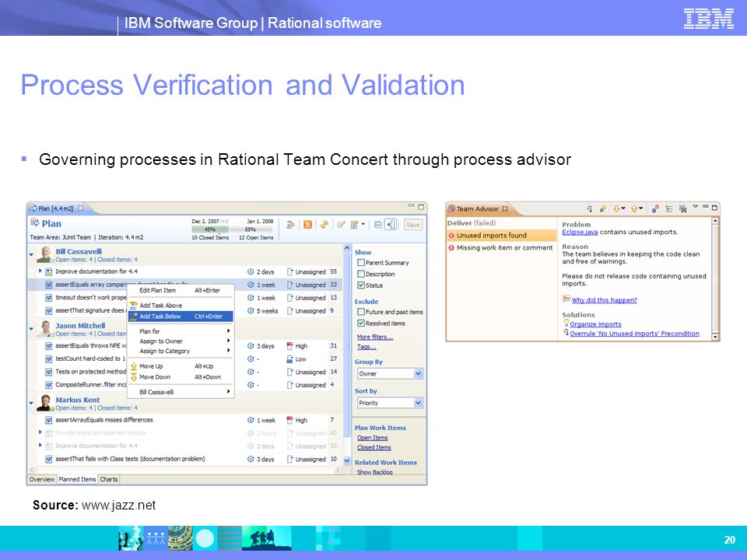The image size is (747, 560).
Task: Click the 45% closed items progress bar
Action: coord(210,229)
